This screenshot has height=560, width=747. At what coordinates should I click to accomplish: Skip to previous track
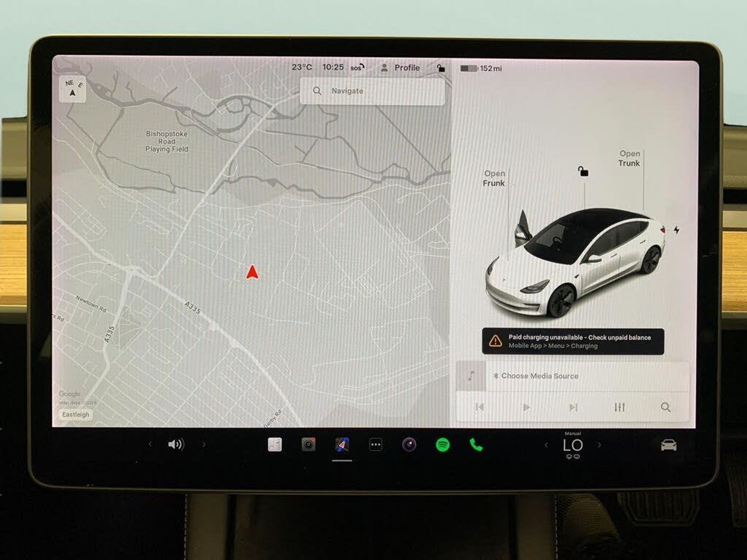click(479, 408)
